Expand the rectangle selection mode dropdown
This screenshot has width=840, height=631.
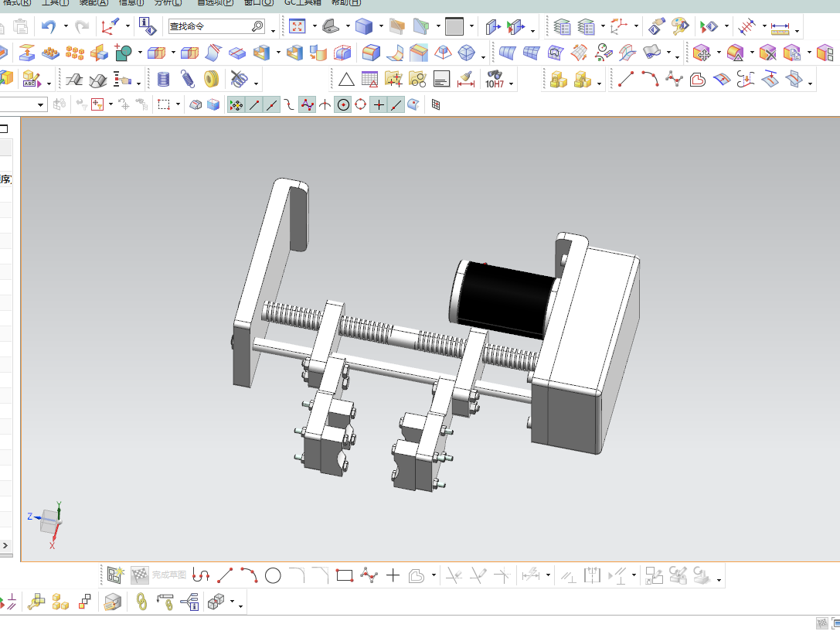click(x=178, y=104)
